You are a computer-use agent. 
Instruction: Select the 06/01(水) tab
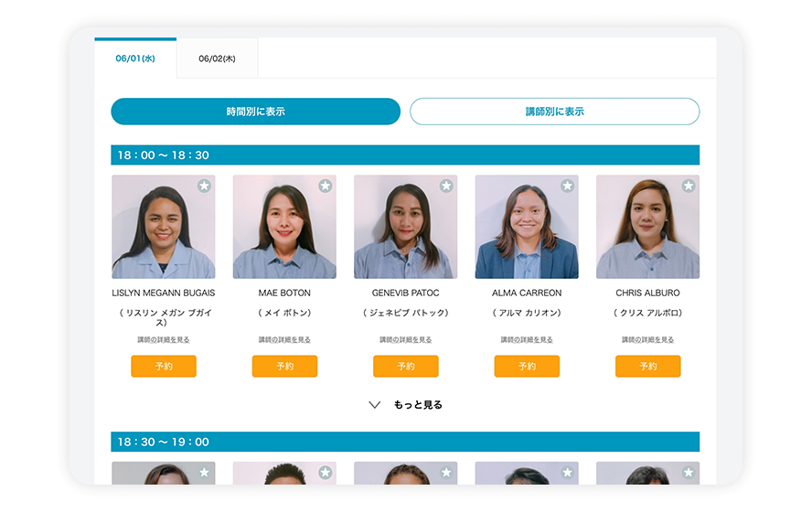[x=135, y=59]
